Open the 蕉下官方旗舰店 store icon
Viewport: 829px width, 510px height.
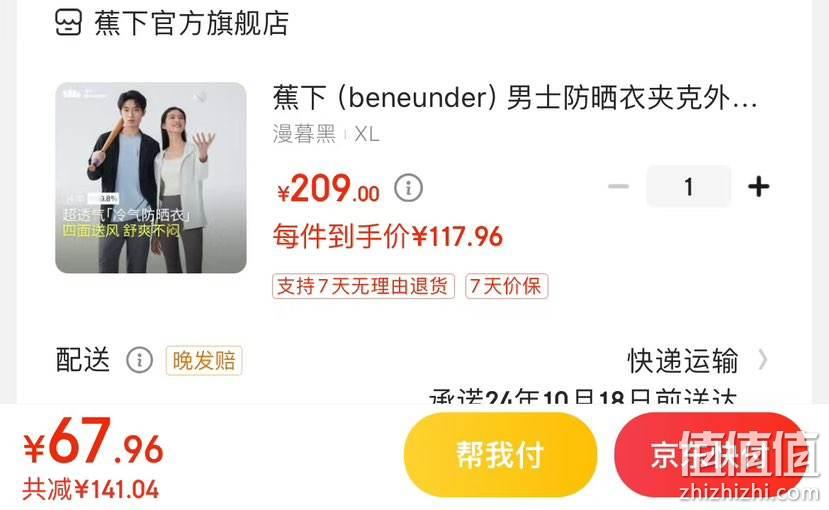coord(68,23)
